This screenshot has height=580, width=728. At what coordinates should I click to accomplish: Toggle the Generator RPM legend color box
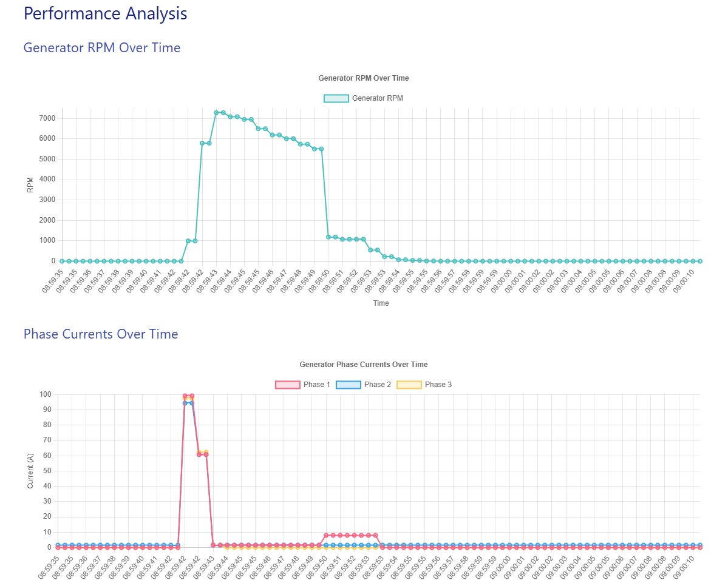[336, 98]
